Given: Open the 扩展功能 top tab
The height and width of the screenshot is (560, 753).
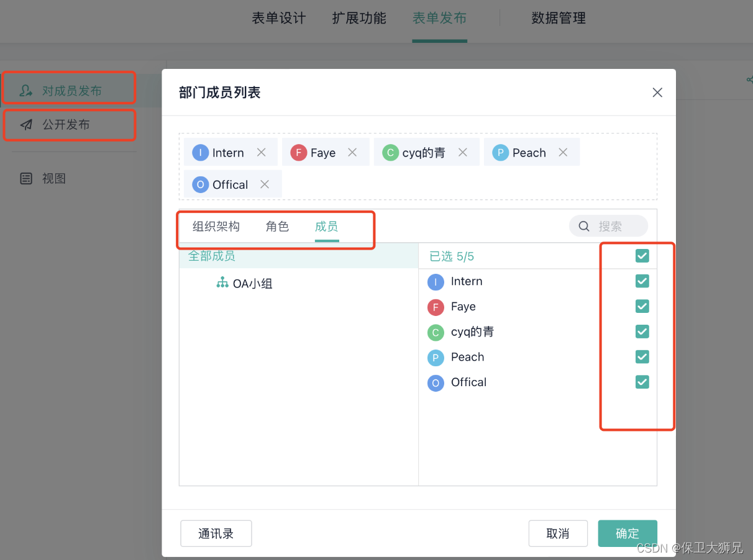Looking at the screenshot, I should click(x=359, y=19).
